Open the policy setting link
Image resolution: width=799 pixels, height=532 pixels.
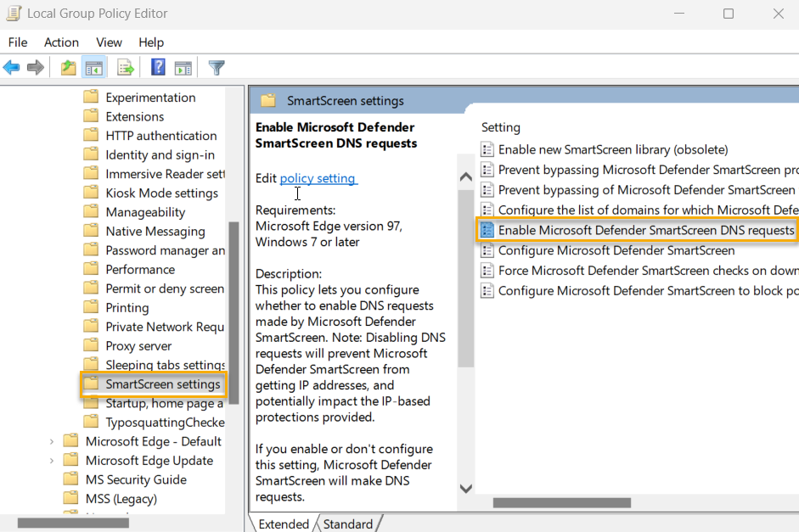[318, 178]
